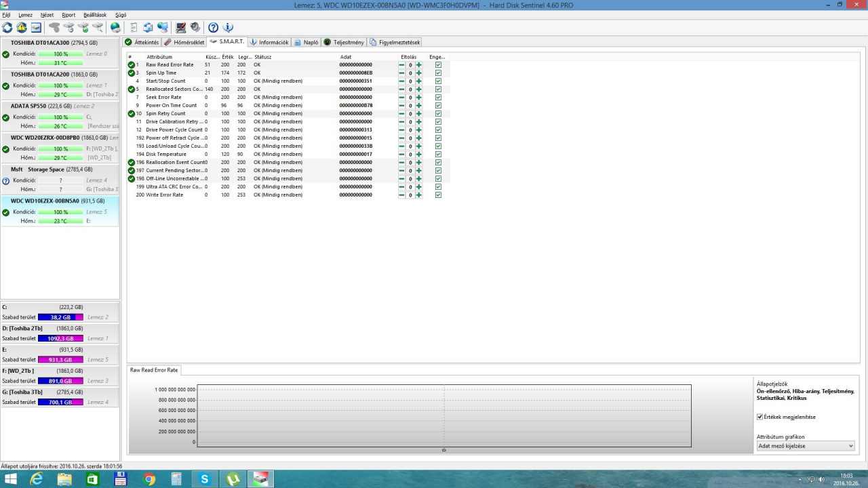Click the E: drive 931,3 GB free space bar

tap(60, 360)
